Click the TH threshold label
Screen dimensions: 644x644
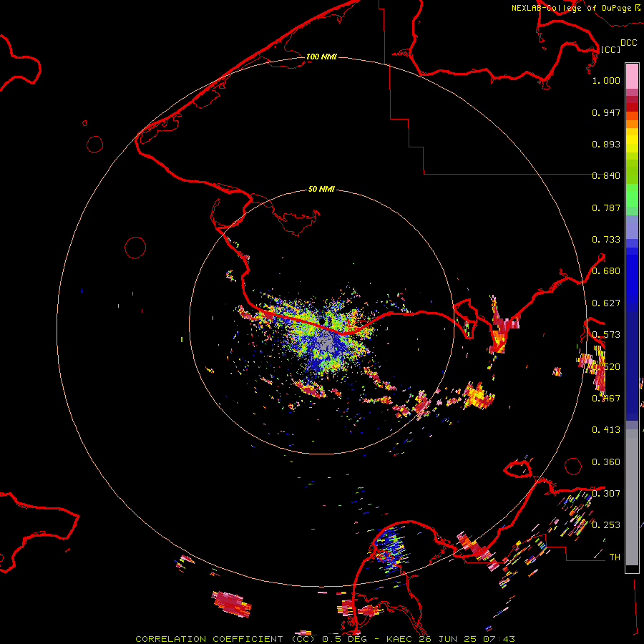[615, 557]
